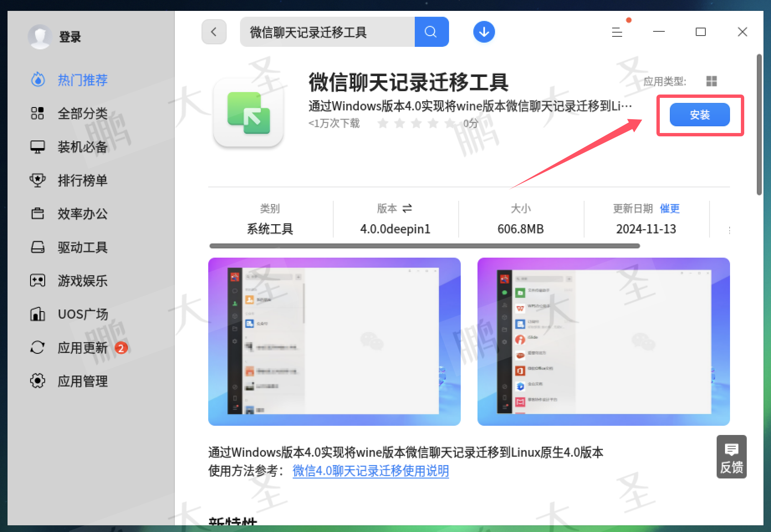Screen dimensions: 771x532
Task: Click the first rating star
Action: [383, 123]
